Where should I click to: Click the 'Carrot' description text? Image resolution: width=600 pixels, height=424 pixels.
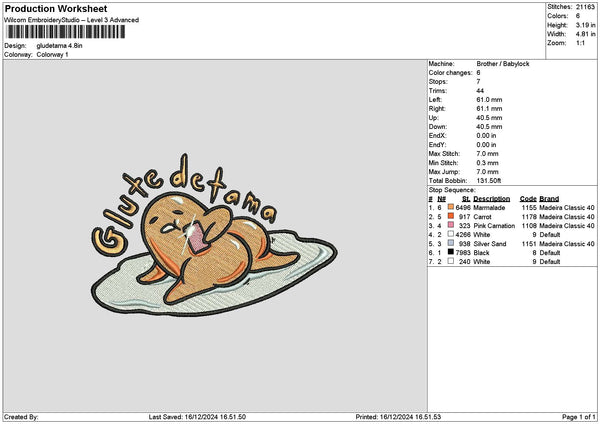[x=482, y=217]
